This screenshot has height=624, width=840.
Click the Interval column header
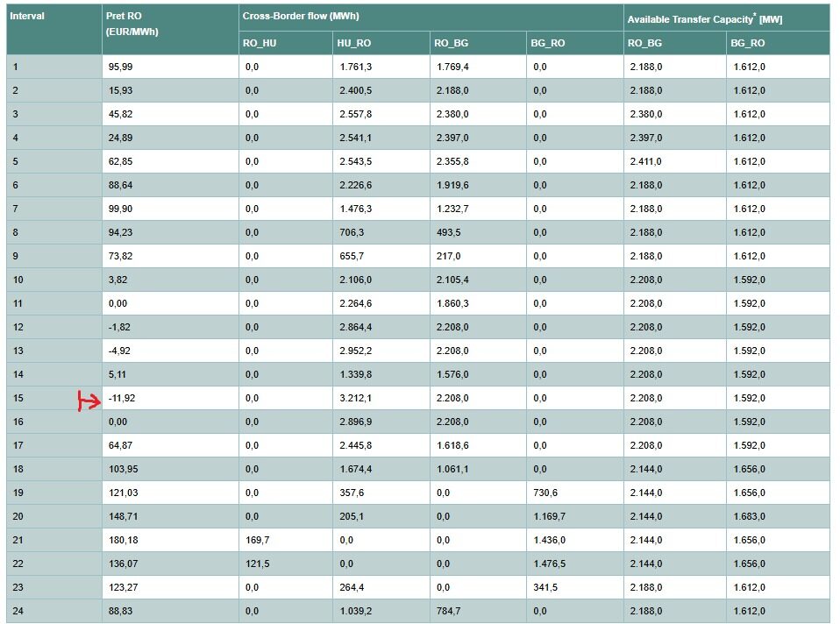pyautogui.click(x=27, y=17)
